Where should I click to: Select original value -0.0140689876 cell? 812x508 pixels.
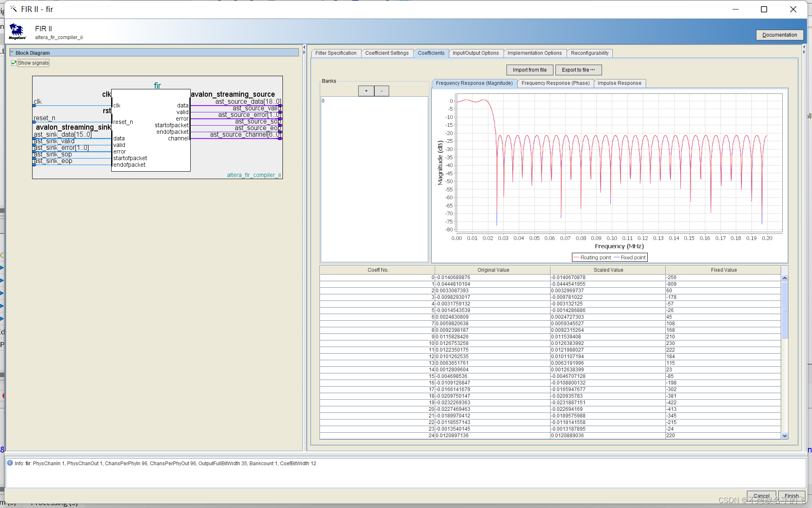(493, 277)
